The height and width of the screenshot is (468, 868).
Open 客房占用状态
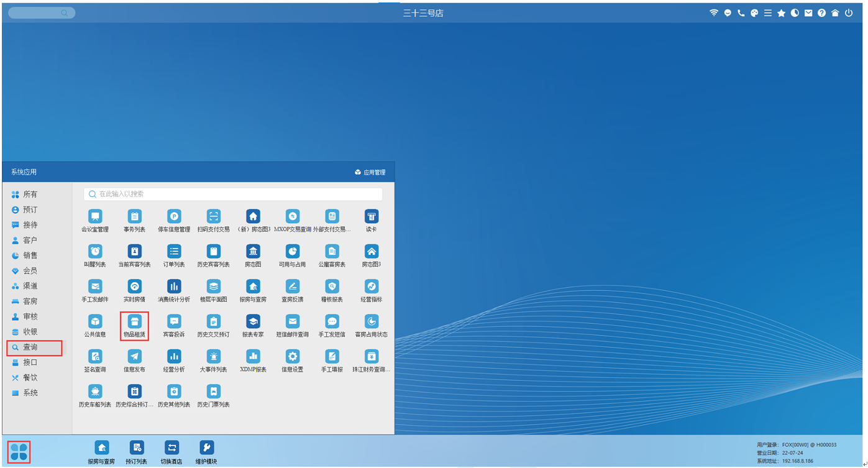pyautogui.click(x=372, y=321)
